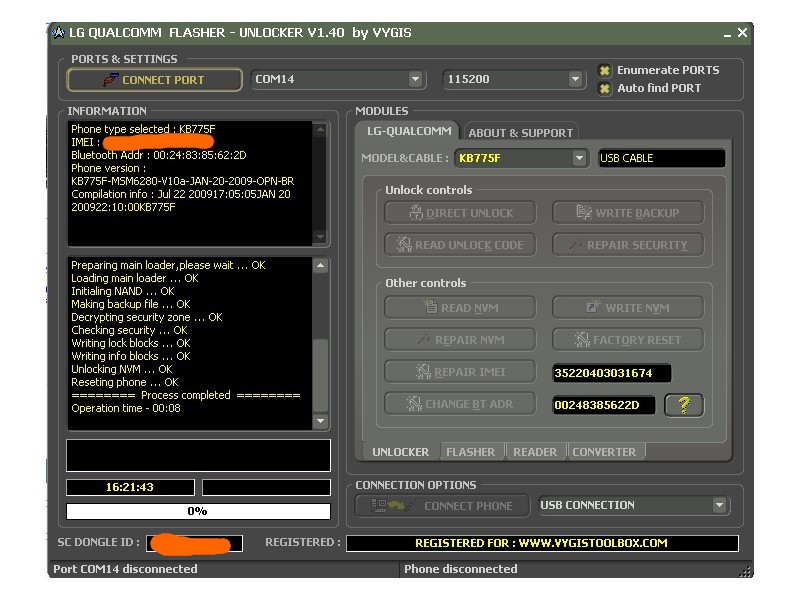Click 'Port COM14 disconnected' status text
The image size is (800, 600).
point(125,569)
